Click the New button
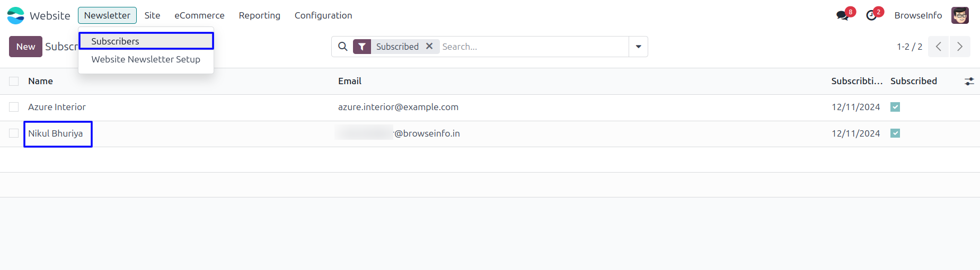Image resolution: width=980 pixels, height=270 pixels. (25, 47)
